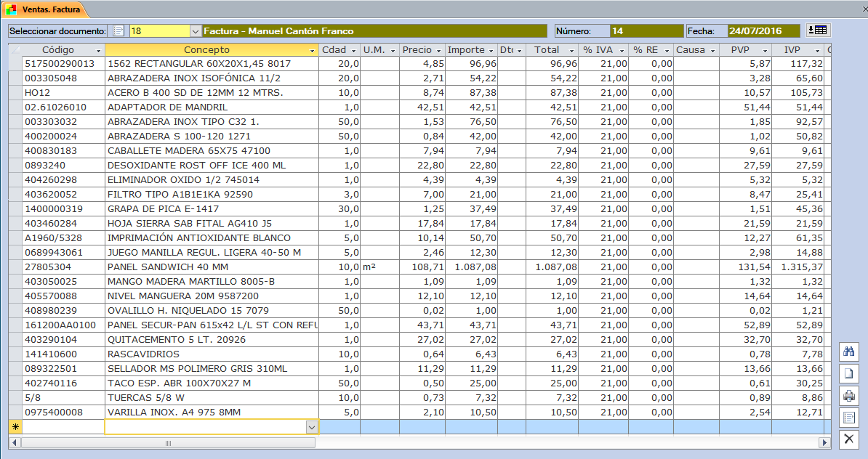Click the new blank document icon
This screenshot has width=868, height=459.
(x=848, y=373)
